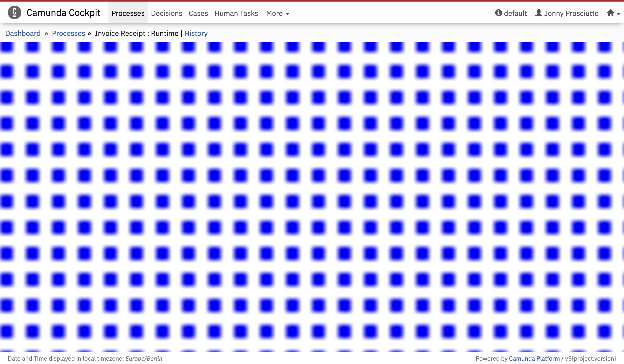This screenshot has height=364, width=624.
Task: Click the user profile silhouette icon
Action: [538, 13]
